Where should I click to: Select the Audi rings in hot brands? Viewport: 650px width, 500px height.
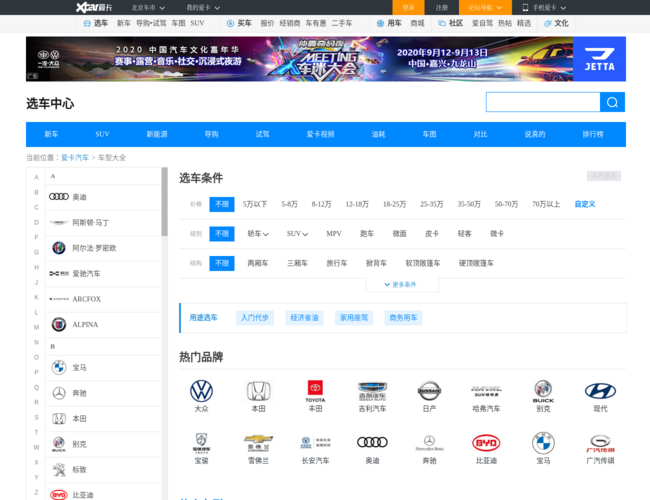tap(372, 442)
